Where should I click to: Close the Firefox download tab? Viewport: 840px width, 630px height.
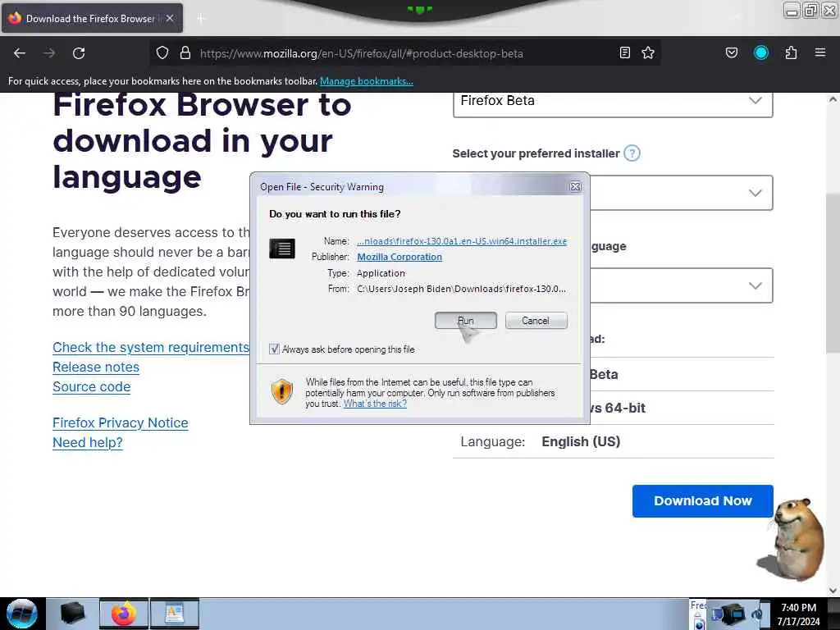point(170,18)
